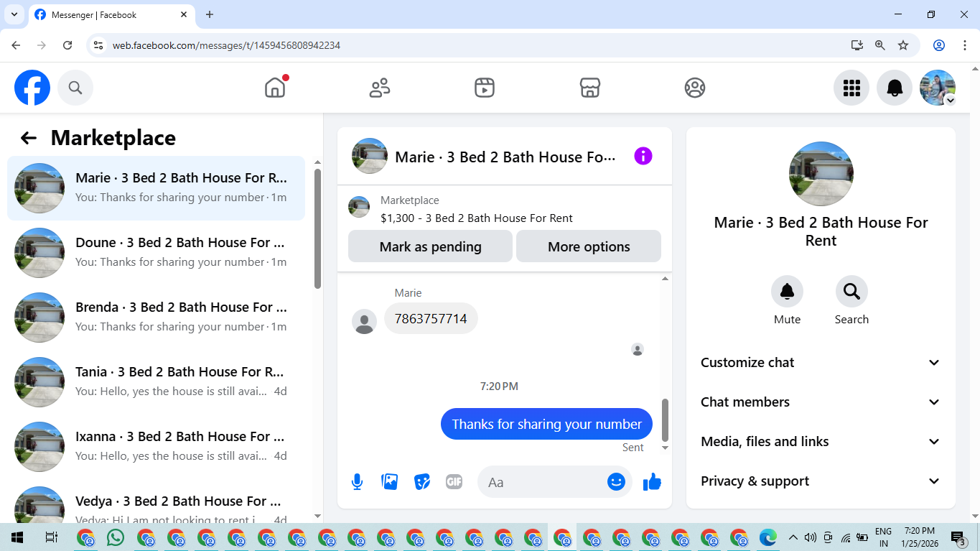Open the Notifications bell icon

pyautogui.click(x=895, y=88)
